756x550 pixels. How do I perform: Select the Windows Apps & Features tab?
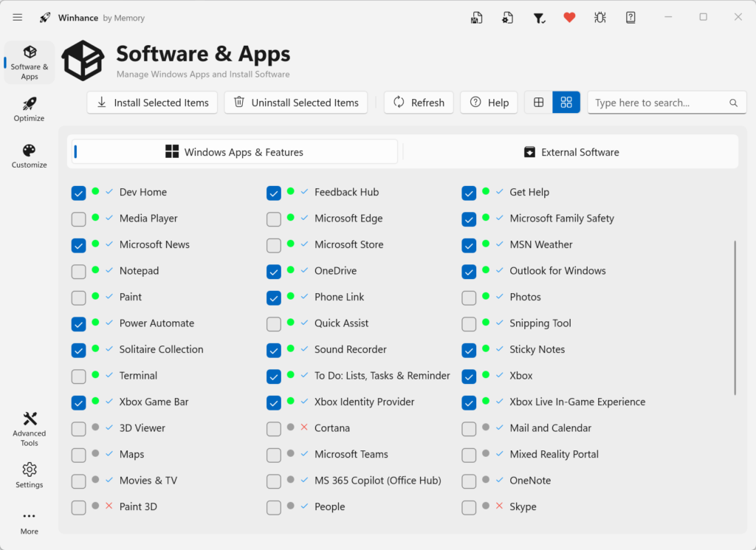coord(233,151)
